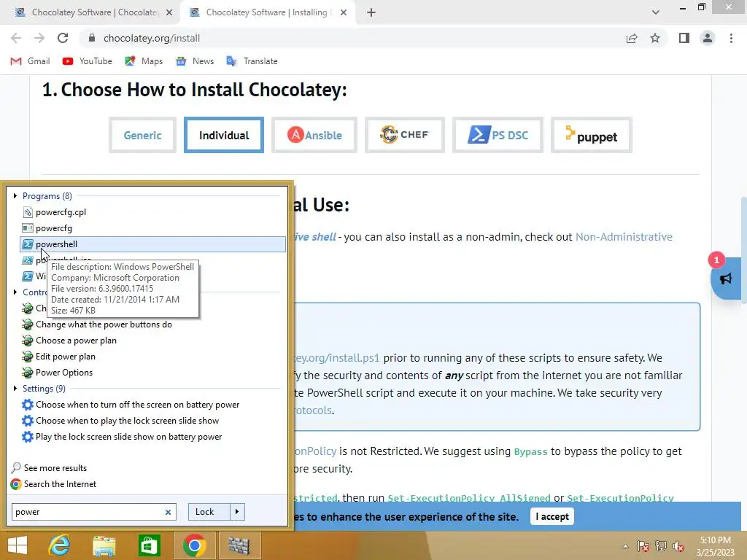Collapse the Control Panel results group
Image resolution: width=747 pixels, height=560 pixels.
(x=15, y=292)
